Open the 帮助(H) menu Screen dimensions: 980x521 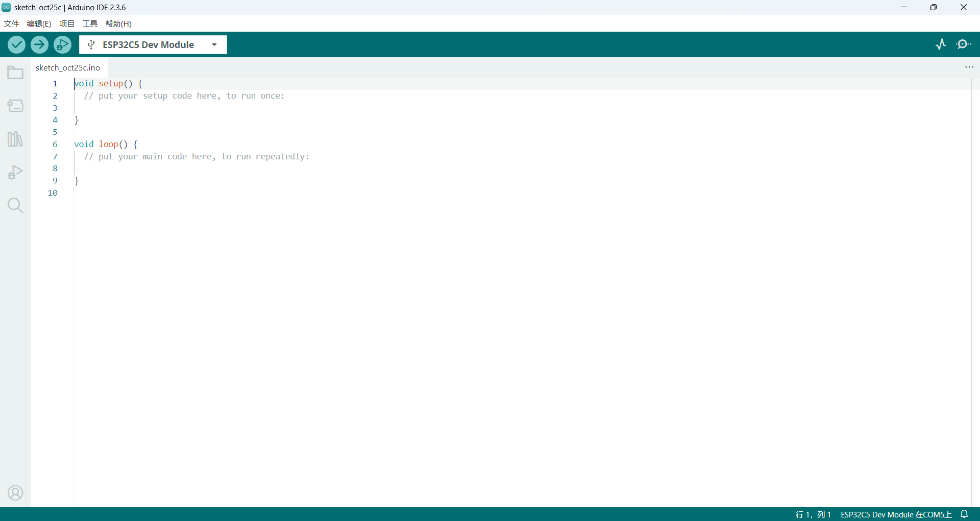[x=118, y=24]
